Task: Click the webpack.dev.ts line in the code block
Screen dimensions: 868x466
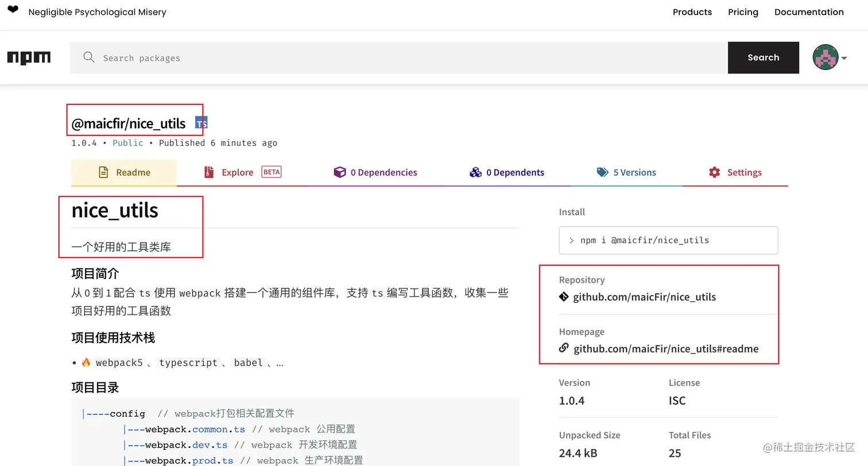Action: pyautogui.click(x=240, y=445)
